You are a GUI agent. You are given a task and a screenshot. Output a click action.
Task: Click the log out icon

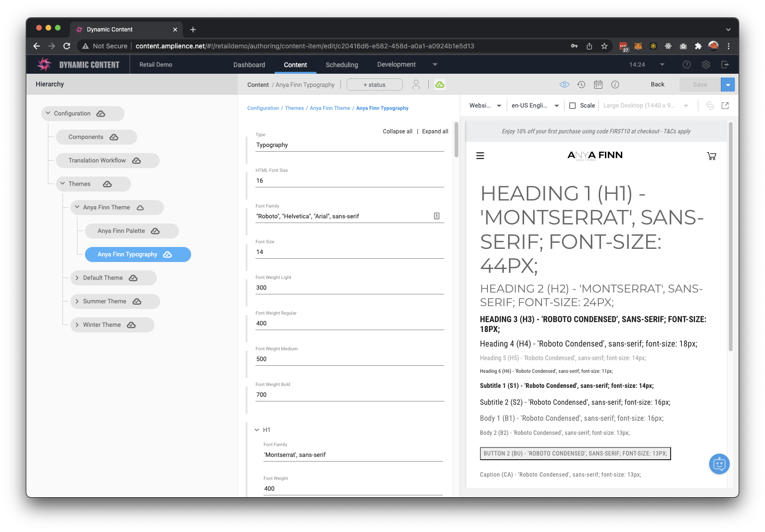[x=725, y=64]
